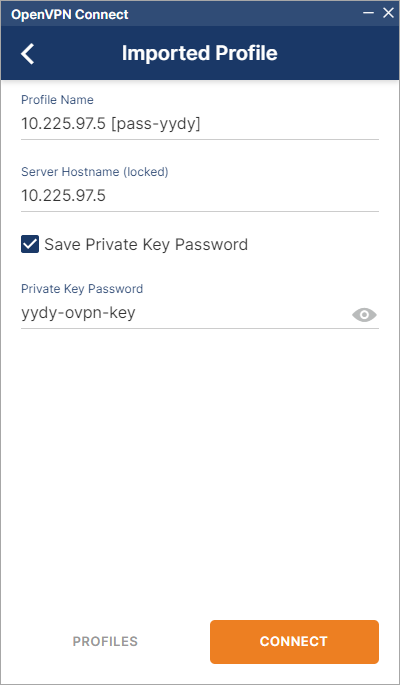Uncheck Save Private Key Password checkbox
This screenshot has height=685, width=400.
point(30,244)
